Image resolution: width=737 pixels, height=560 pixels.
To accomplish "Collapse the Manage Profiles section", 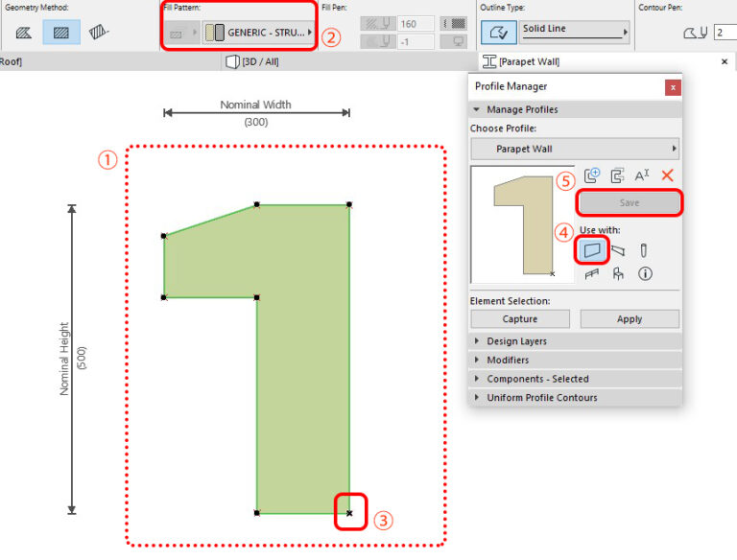I will click(476, 109).
